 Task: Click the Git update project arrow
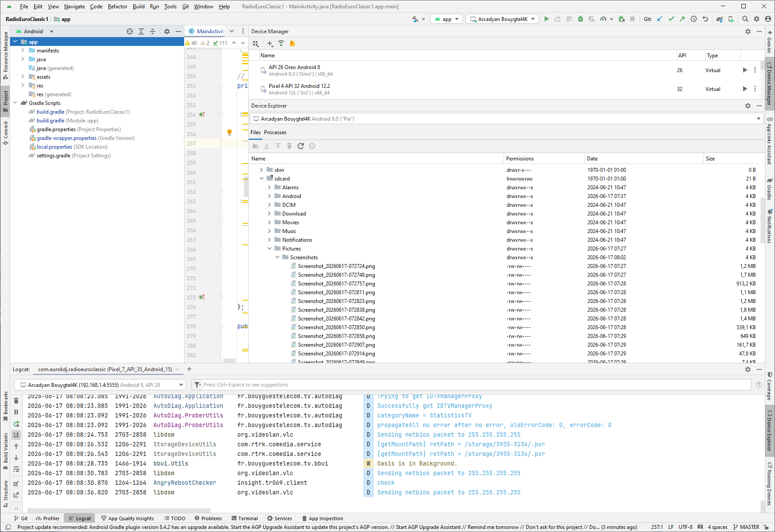(660, 19)
